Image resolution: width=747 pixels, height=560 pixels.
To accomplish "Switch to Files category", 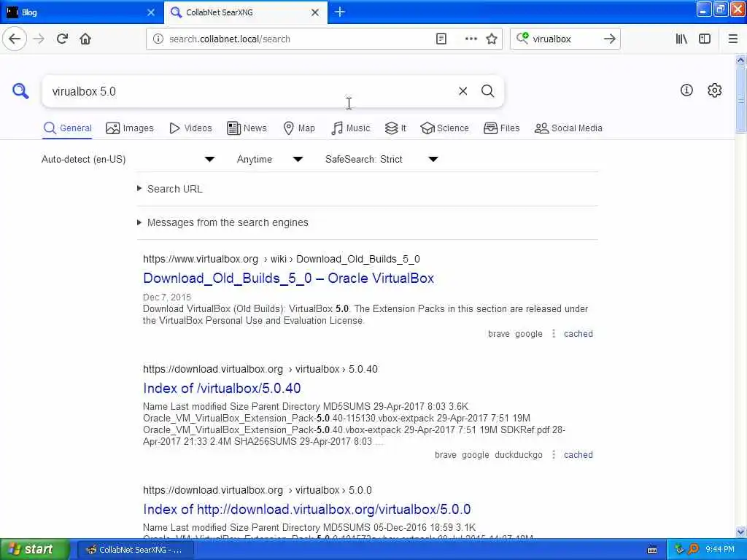I will [502, 128].
